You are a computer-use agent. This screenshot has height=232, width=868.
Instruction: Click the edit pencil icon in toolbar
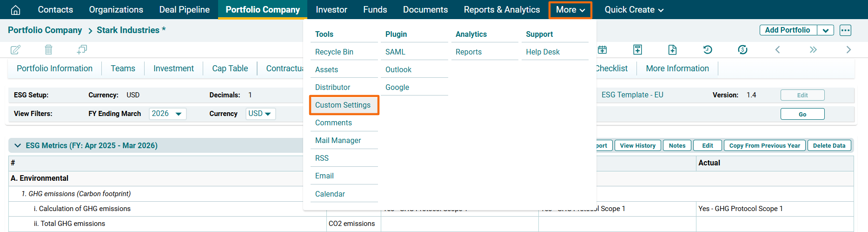coord(15,49)
